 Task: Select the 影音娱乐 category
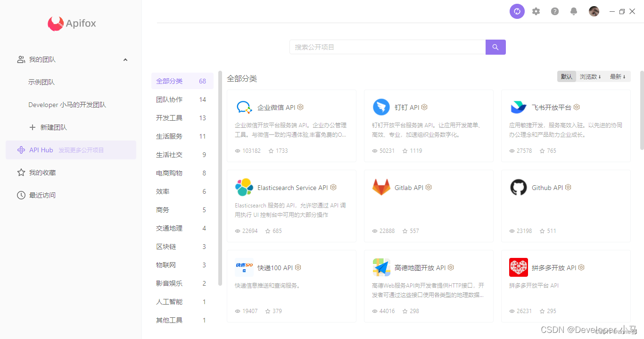click(x=182, y=283)
